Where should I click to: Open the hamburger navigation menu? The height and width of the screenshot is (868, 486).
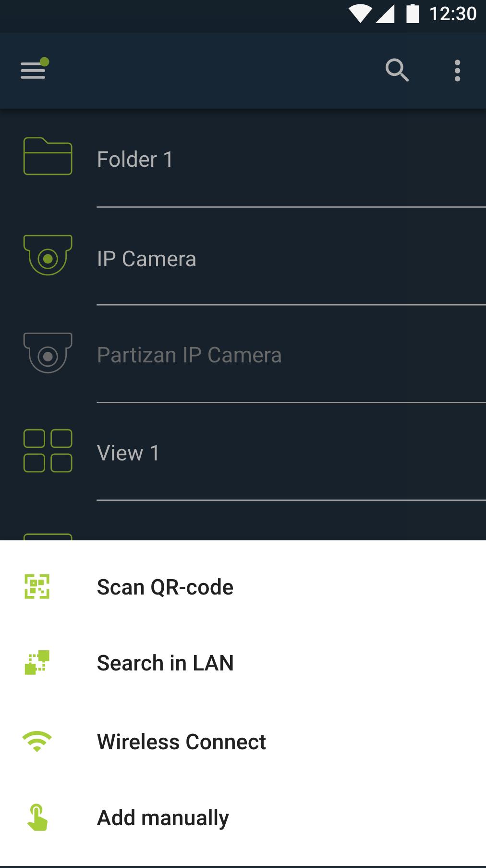point(34,70)
